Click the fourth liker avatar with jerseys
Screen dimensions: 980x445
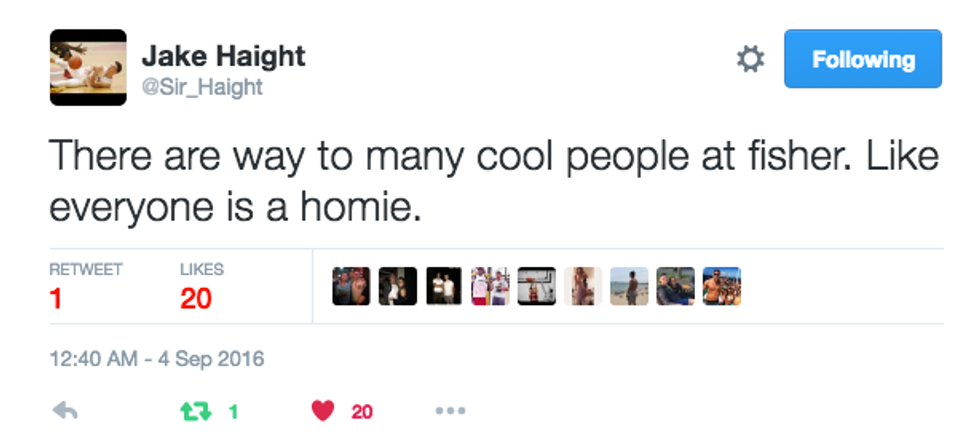(490, 286)
